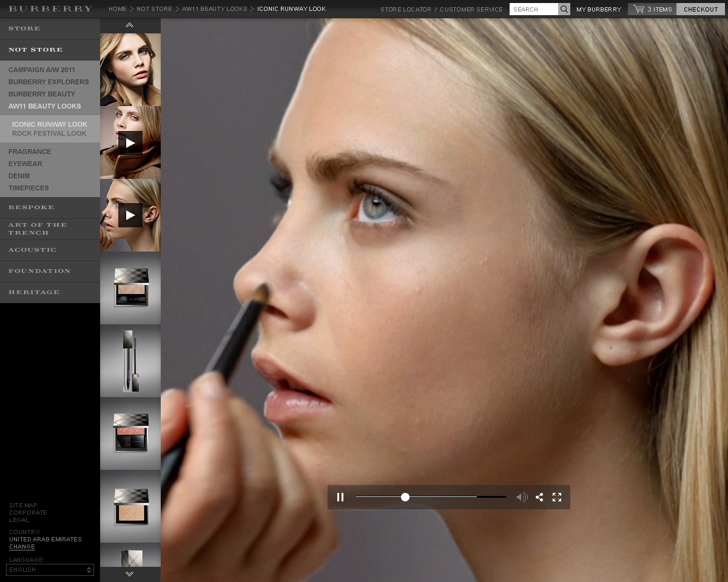Play the second video thumbnail
728x582 pixels.
(130, 143)
